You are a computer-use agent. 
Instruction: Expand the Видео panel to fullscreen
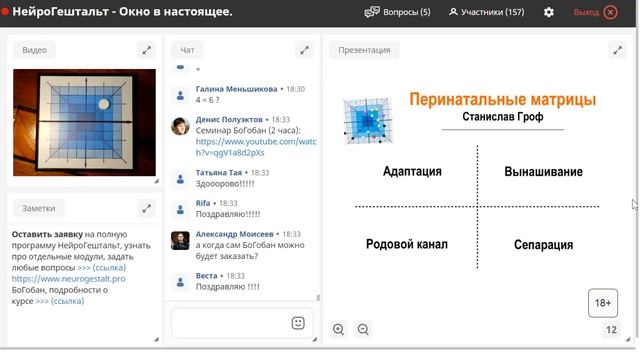(x=147, y=50)
